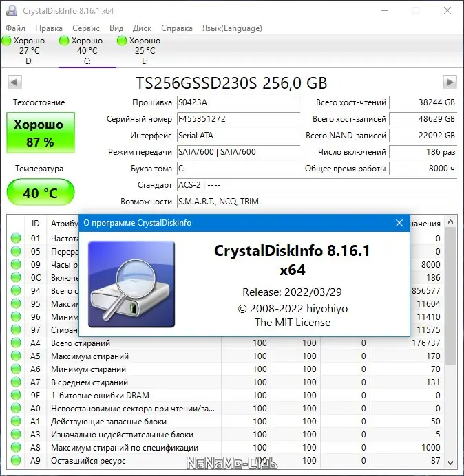The width and height of the screenshot is (464, 476).
Task: Click green status icon for attribute A8
Action: click(16, 448)
